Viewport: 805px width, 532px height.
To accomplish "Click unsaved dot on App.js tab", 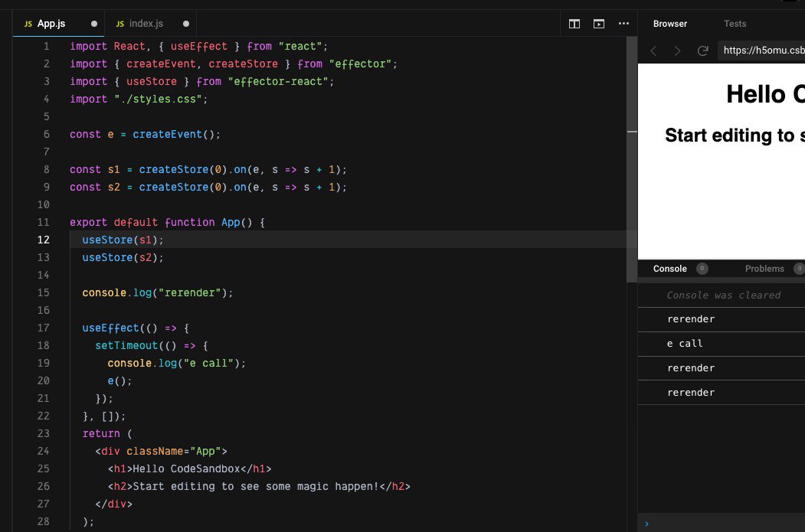I will [94, 24].
